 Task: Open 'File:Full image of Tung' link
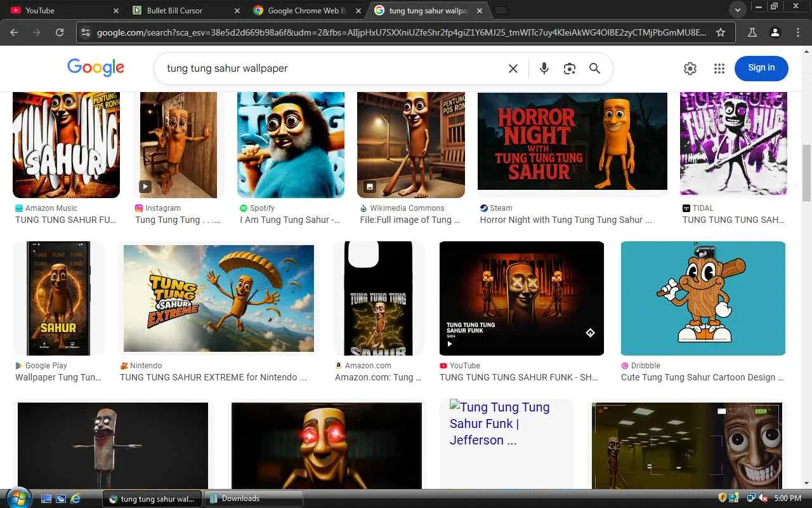[410, 220]
